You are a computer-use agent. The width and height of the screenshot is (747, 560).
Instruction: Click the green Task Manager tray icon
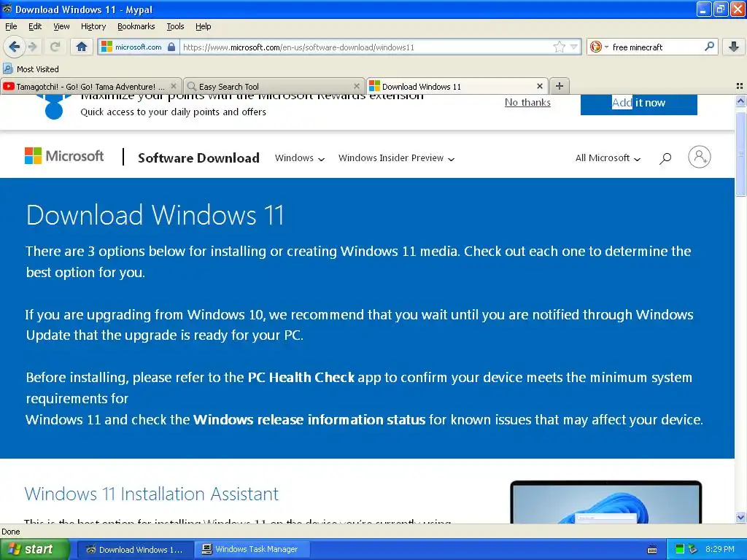click(680, 549)
